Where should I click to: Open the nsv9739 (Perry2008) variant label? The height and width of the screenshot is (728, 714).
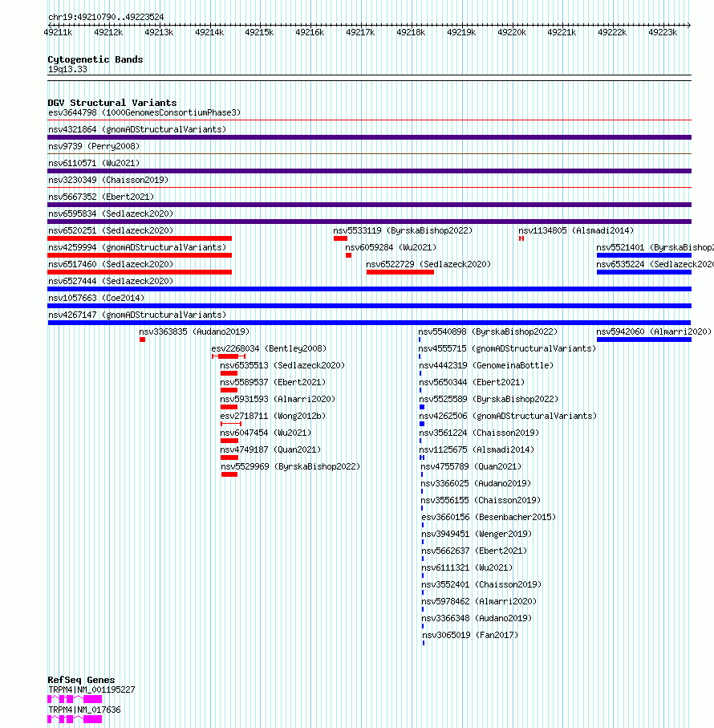[x=94, y=146]
